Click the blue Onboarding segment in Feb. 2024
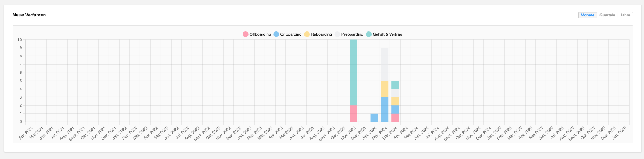This screenshot has width=644, height=159. pyautogui.click(x=385, y=109)
